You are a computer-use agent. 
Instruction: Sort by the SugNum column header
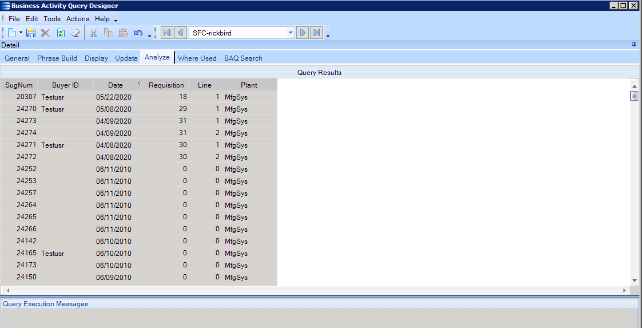(x=19, y=85)
